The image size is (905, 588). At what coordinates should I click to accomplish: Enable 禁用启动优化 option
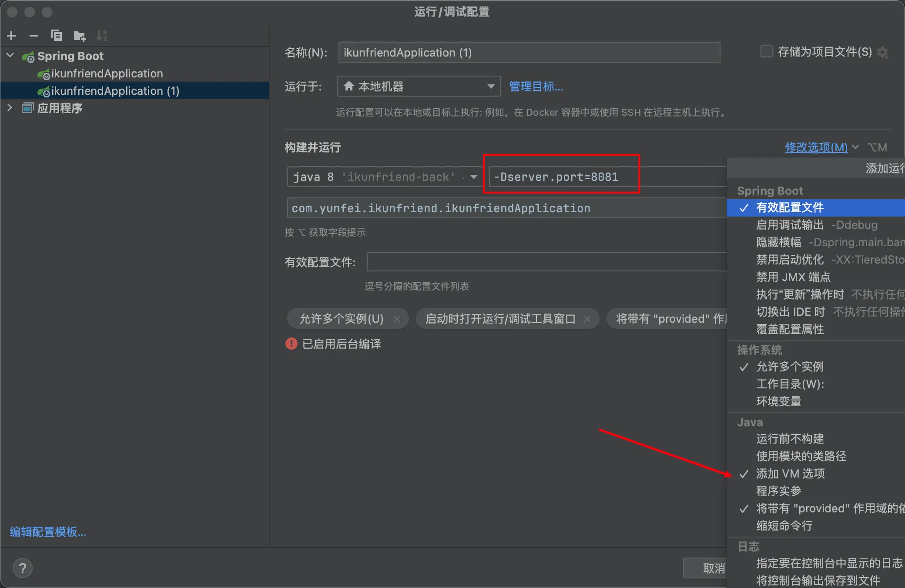point(816,260)
